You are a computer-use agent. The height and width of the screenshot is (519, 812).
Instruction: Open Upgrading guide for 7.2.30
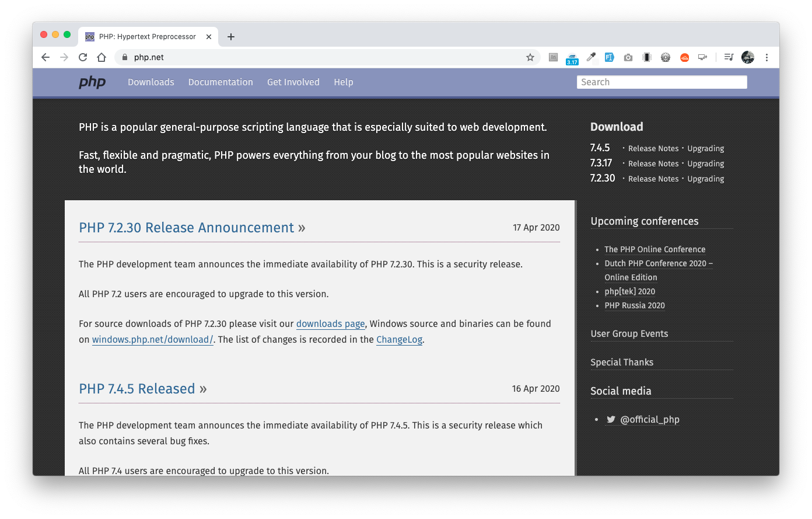pyautogui.click(x=706, y=179)
